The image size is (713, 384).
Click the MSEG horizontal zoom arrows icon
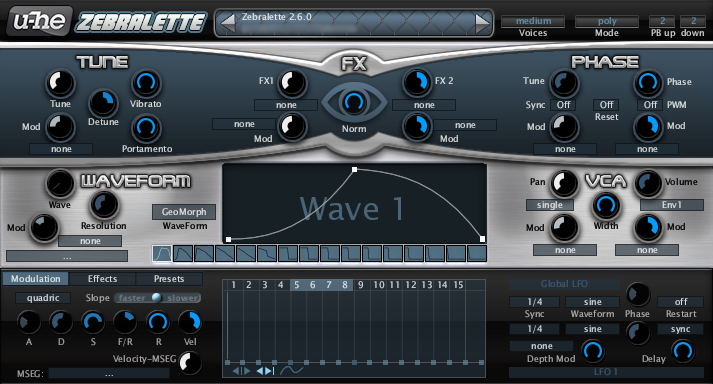point(241,371)
